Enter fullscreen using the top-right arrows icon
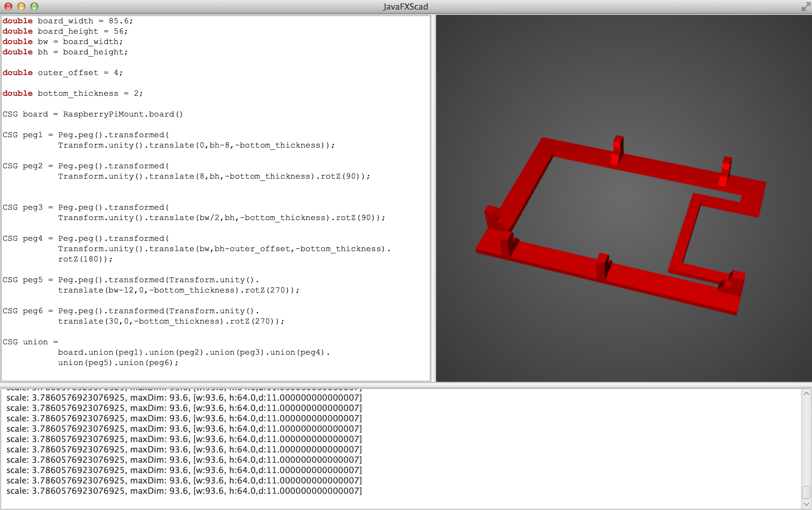Screen dimensions: 812x510 coord(805,6)
